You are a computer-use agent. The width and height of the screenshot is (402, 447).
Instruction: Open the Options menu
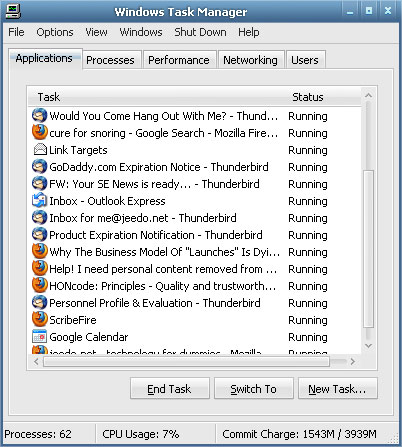pos(55,32)
